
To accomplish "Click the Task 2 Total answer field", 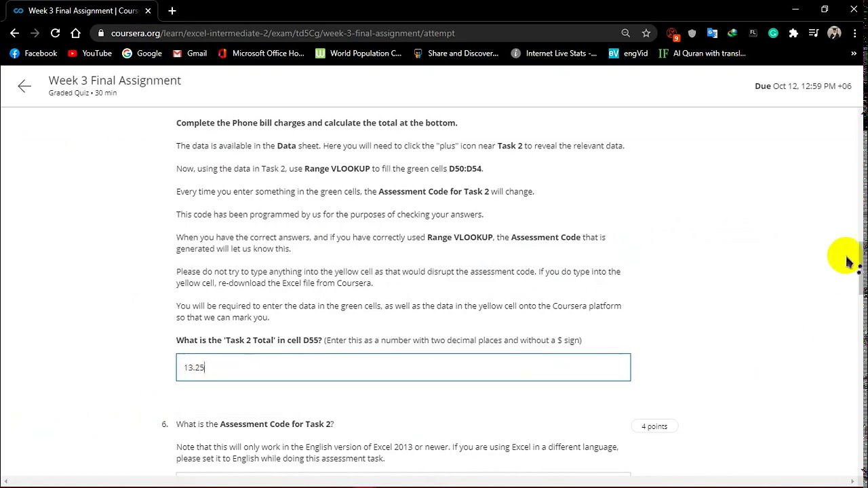I will (x=403, y=367).
